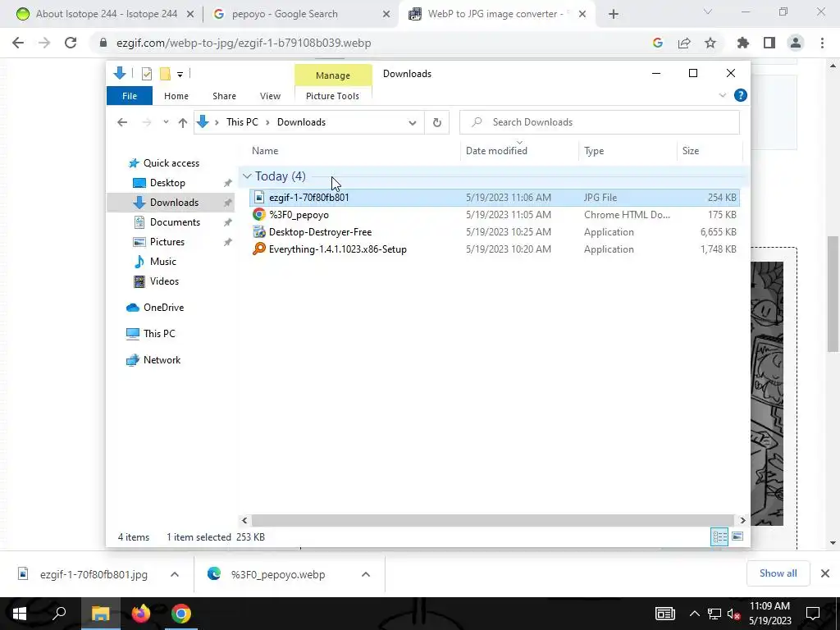Image resolution: width=840 pixels, height=630 pixels.
Task: Open Chrome Extensions puzzle icon
Action: (742, 43)
